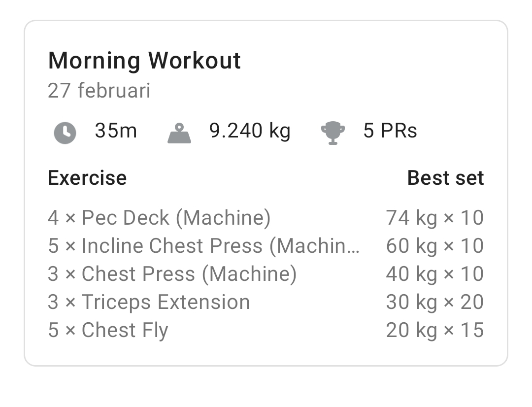Viewport: 532px width, 407px height.
Task: Click the 40 kg × 10 best set
Action: coord(434,274)
